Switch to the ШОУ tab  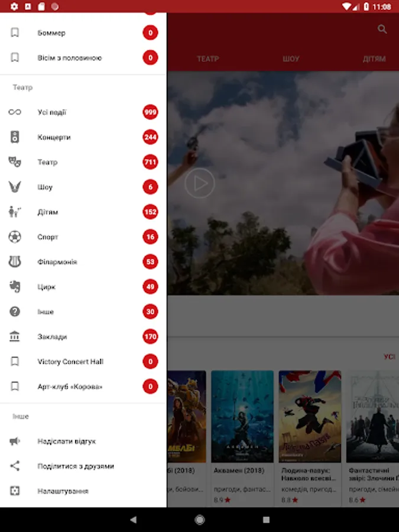(x=291, y=59)
